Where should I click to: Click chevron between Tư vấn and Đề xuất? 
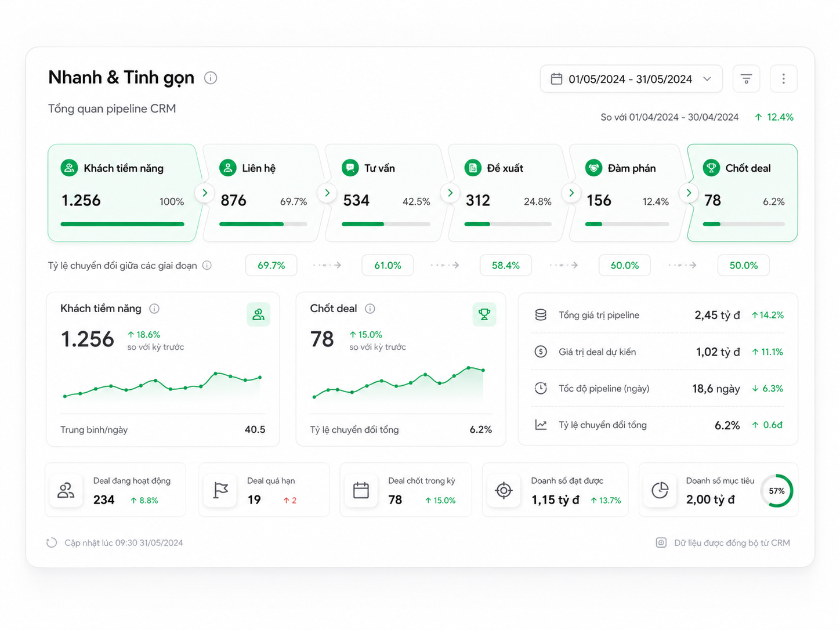click(450, 193)
